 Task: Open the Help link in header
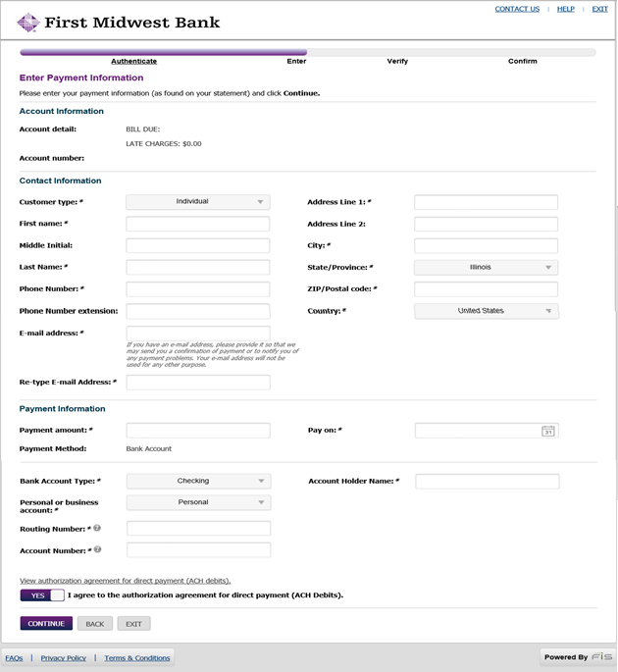[566, 9]
